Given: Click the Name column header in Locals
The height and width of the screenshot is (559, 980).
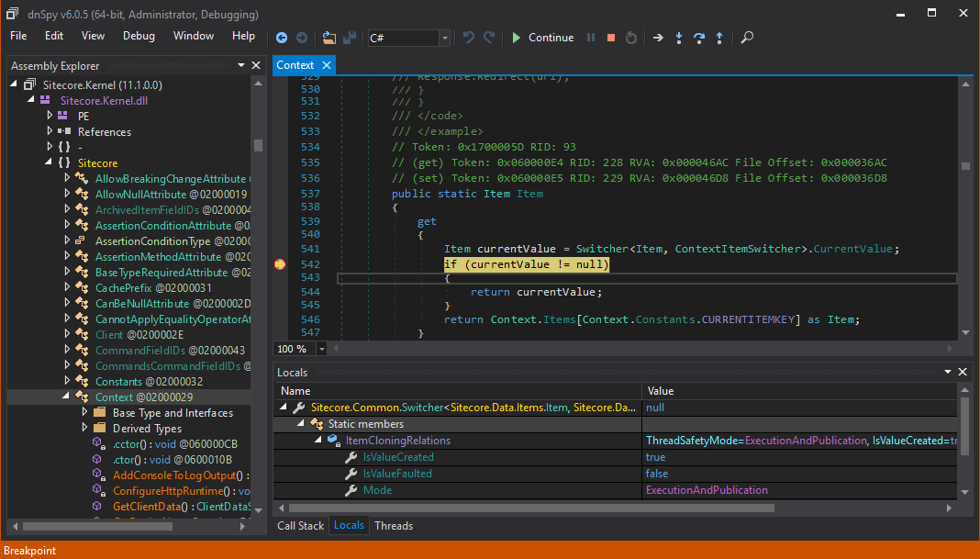Looking at the screenshot, I should pos(458,391).
